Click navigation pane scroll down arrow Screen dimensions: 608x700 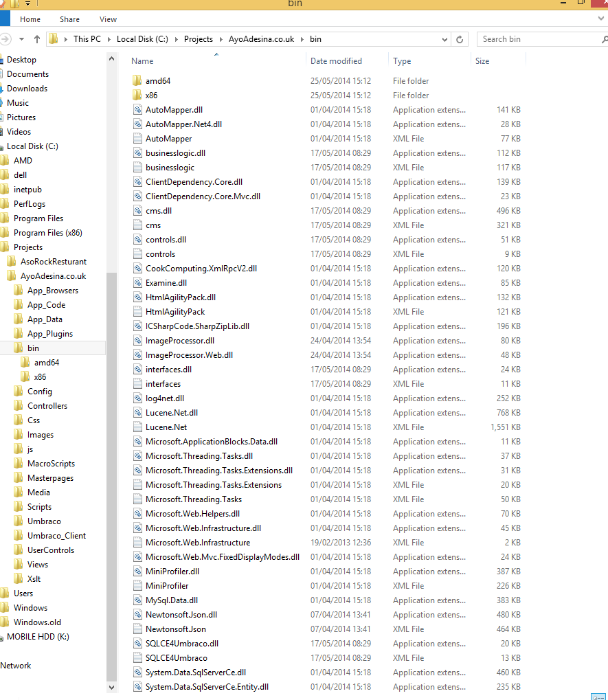(111, 688)
